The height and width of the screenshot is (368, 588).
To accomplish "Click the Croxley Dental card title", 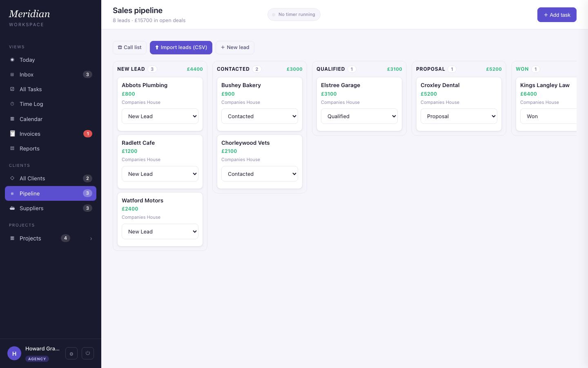I will coord(440,85).
